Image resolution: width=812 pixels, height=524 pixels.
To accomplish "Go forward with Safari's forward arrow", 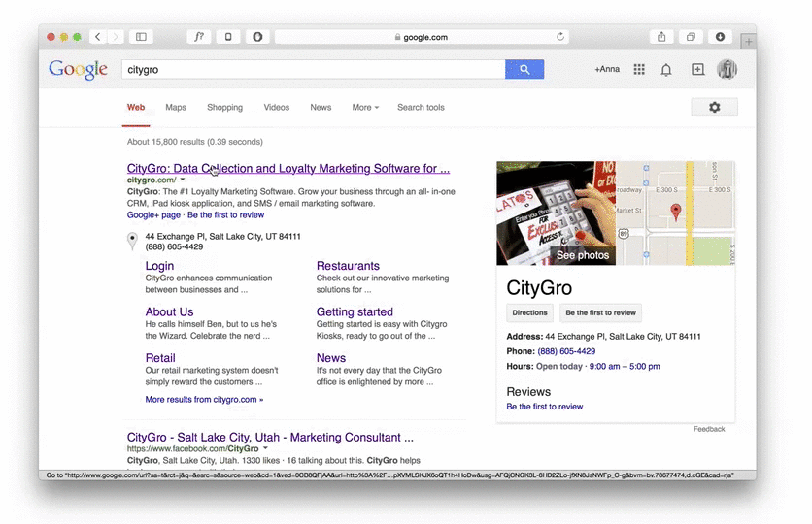I will pos(116,37).
